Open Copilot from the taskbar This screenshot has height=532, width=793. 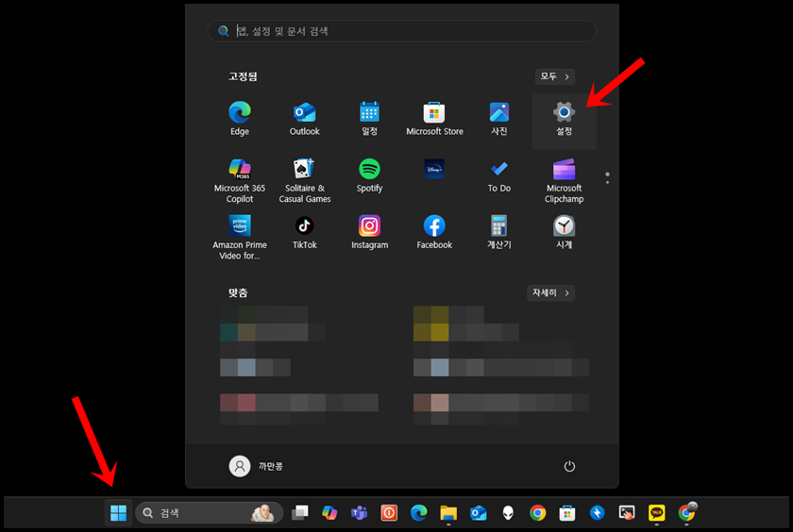pyautogui.click(x=329, y=513)
